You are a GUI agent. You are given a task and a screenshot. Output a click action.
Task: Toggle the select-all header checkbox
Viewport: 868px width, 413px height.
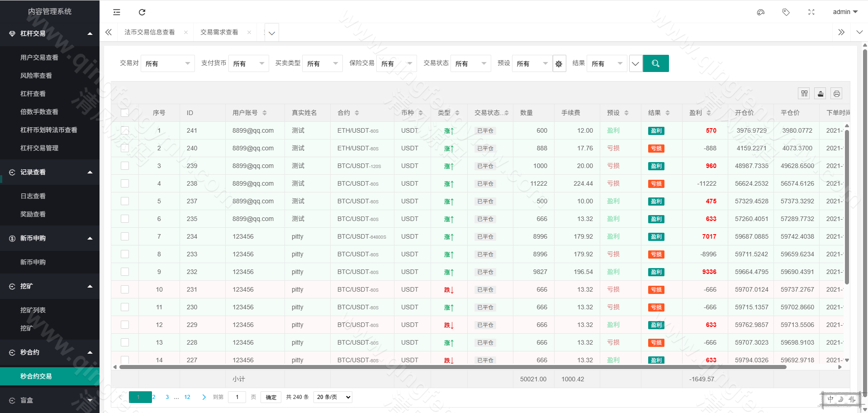click(125, 113)
